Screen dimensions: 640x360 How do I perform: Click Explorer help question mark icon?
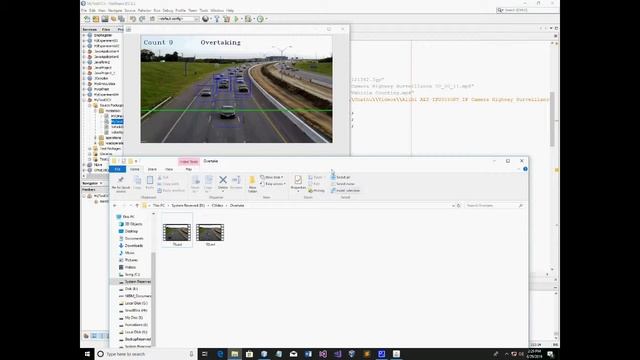click(525, 169)
